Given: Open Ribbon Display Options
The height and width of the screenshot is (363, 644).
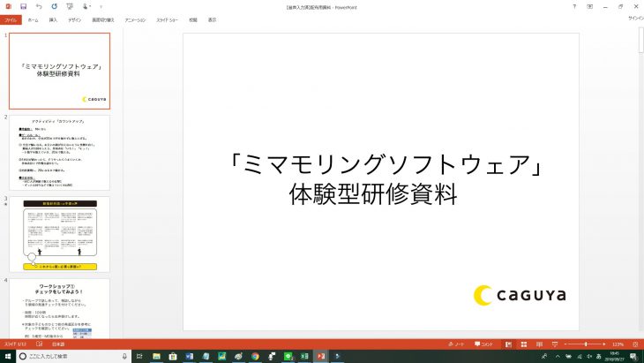Looking at the screenshot, I should pos(590,6).
